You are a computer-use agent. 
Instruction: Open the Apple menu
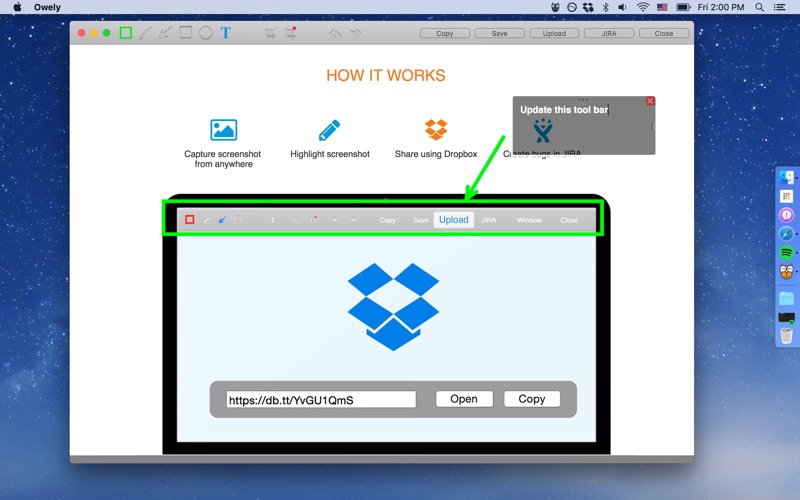pos(17,7)
